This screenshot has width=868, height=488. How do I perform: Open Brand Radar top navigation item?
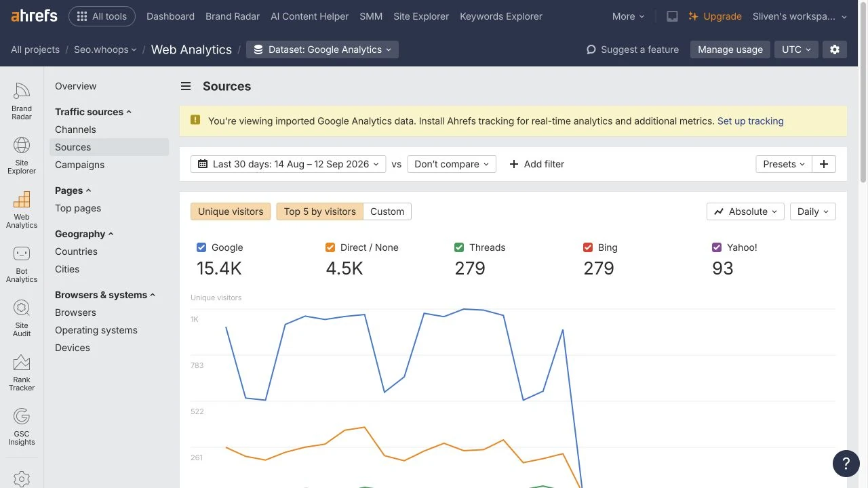233,16
